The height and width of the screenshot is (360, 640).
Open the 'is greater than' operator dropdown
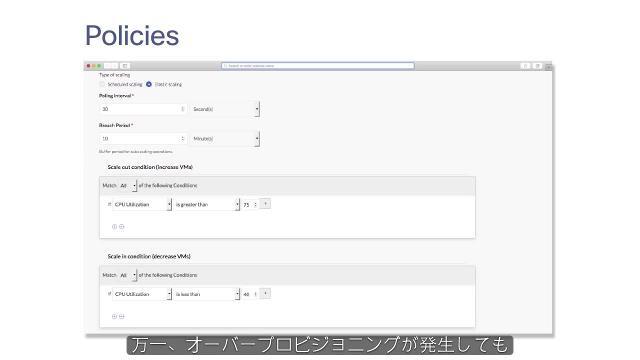(x=207, y=204)
